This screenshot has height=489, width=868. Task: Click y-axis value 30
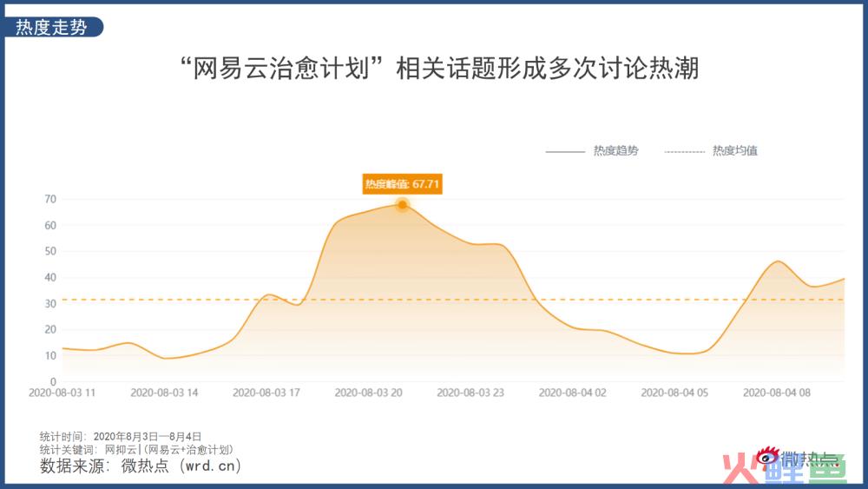(x=50, y=303)
